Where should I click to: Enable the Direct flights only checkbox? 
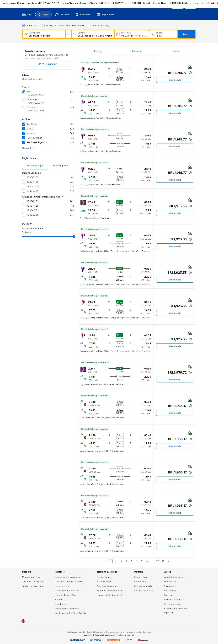[89, 26]
